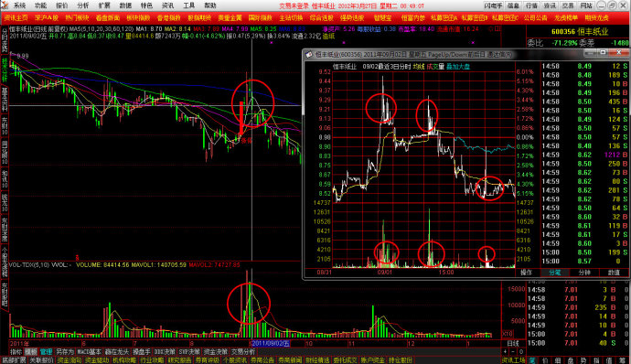Open the 系统 menu
This screenshot has width=631, height=364.
(18, 5)
